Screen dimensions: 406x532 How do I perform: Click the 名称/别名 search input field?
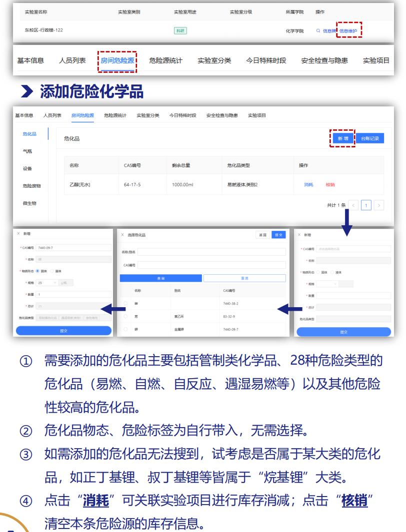(x=211, y=252)
